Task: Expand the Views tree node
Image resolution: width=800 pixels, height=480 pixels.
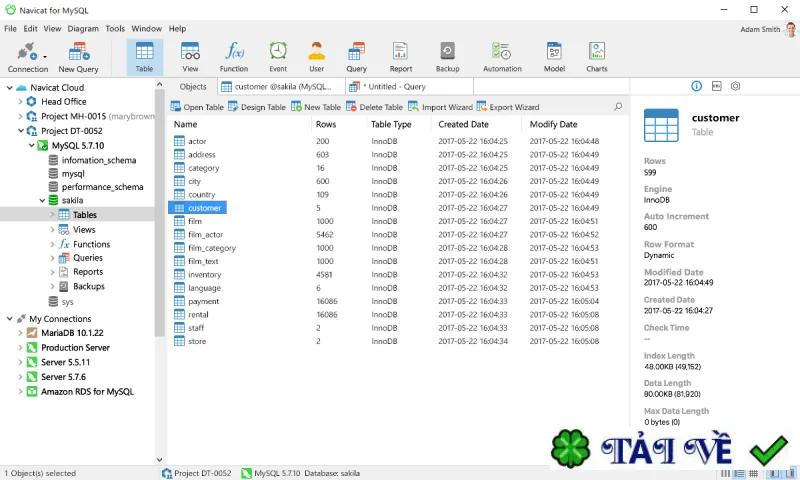Action: tap(52, 230)
